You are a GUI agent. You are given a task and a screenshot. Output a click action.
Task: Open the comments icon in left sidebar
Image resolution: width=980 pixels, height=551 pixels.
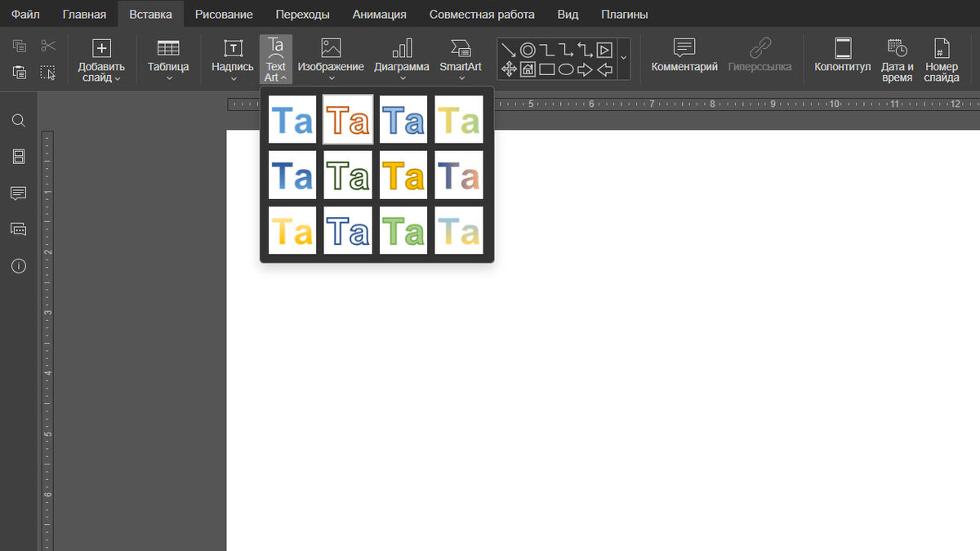click(x=18, y=193)
